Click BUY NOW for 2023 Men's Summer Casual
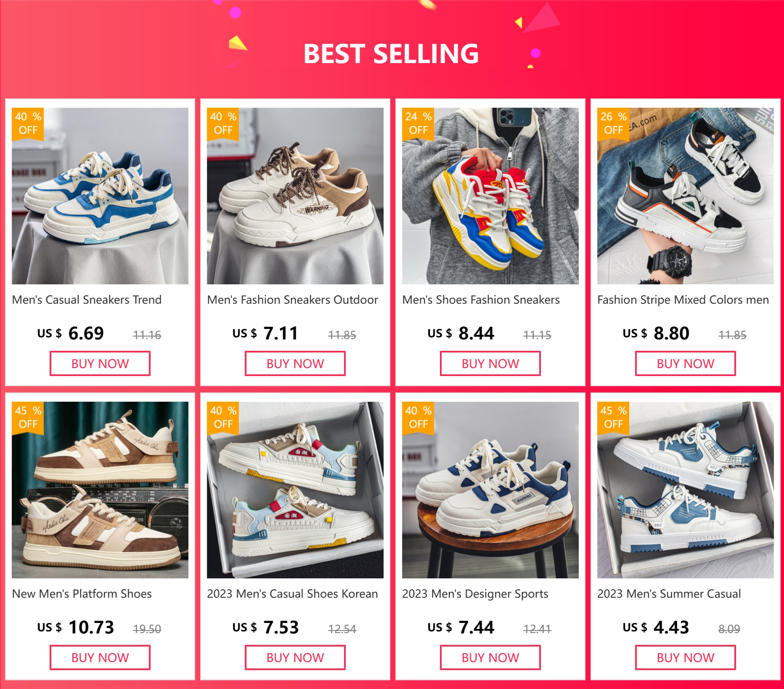Screen dimensions: 784x689 (x=686, y=657)
